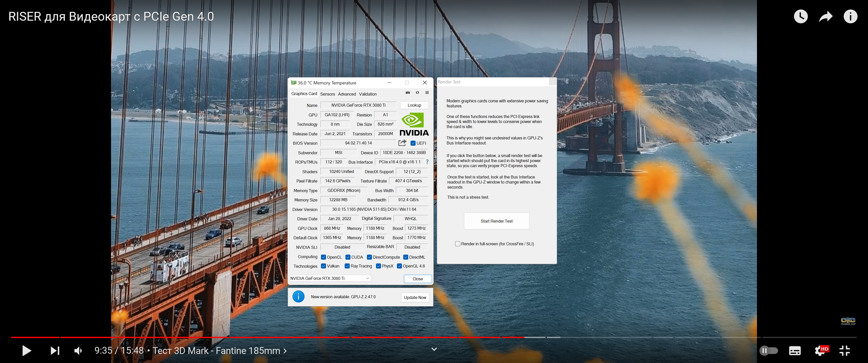The height and width of the screenshot is (363, 868).
Task: Mute the video volume
Action: [78, 351]
